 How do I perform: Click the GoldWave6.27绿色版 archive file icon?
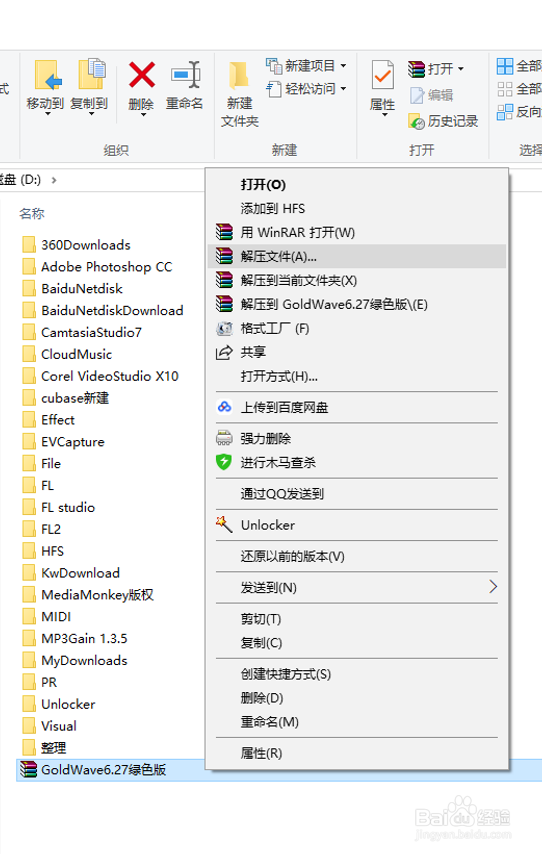28,770
